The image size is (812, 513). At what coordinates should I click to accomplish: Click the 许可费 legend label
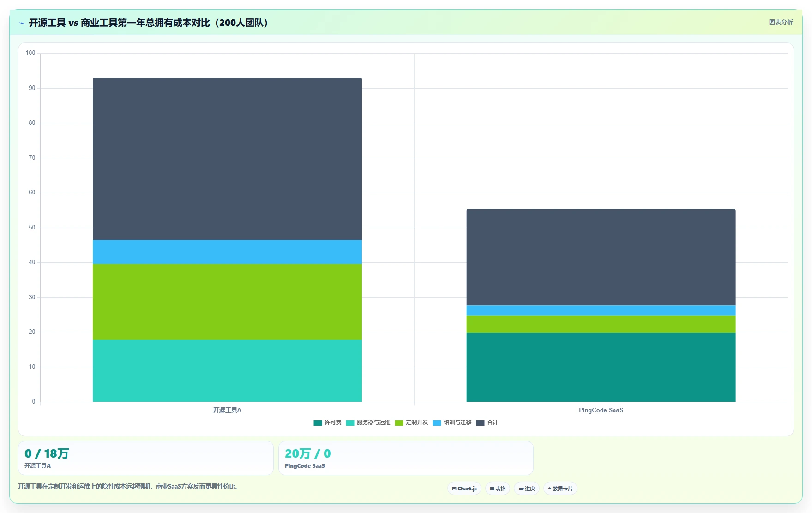pyautogui.click(x=333, y=422)
